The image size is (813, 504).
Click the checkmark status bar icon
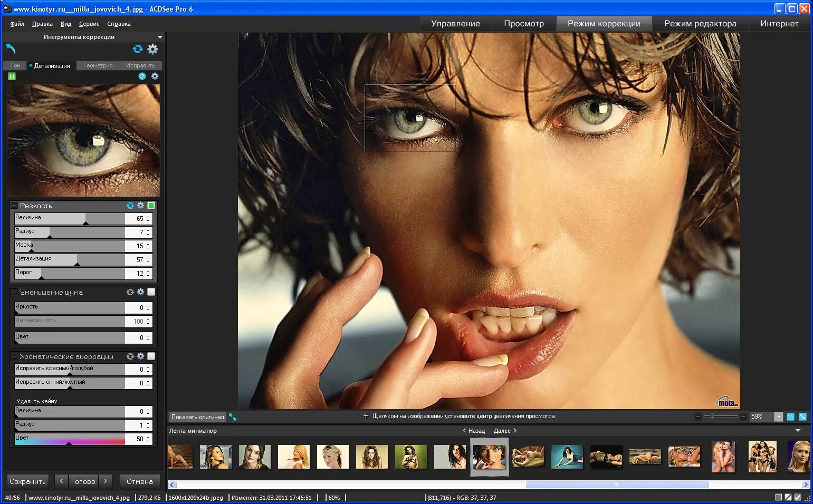[798, 497]
